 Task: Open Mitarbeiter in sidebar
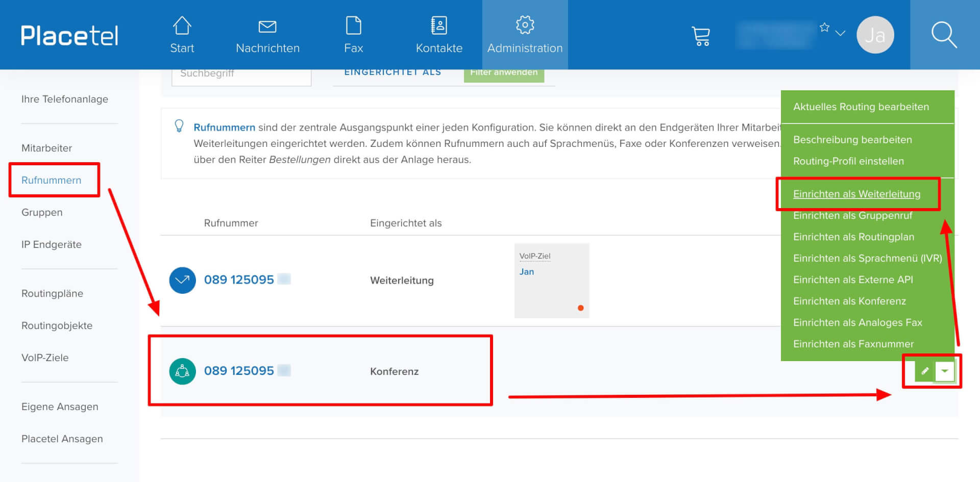[x=46, y=148]
